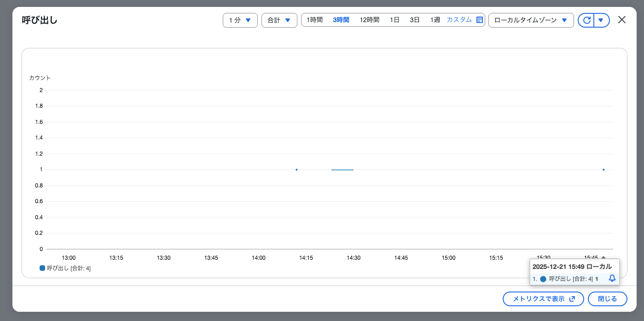Open the 1分 period dropdown
This screenshot has width=644, height=321.
240,20
